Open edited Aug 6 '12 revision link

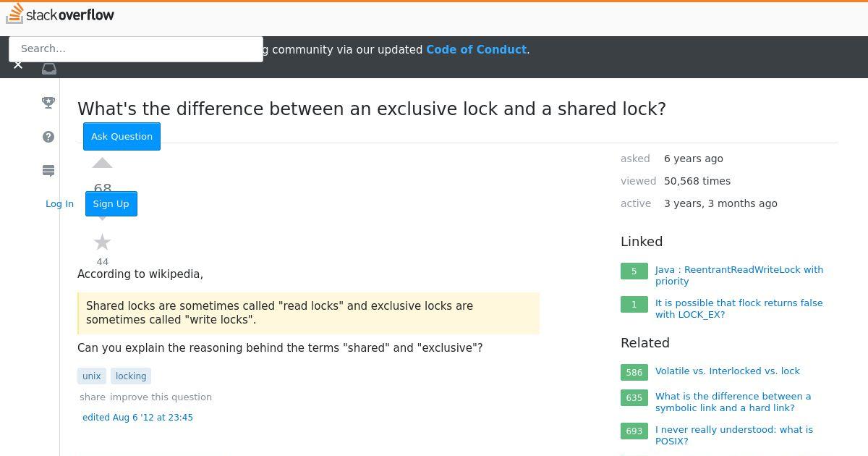[x=137, y=417]
